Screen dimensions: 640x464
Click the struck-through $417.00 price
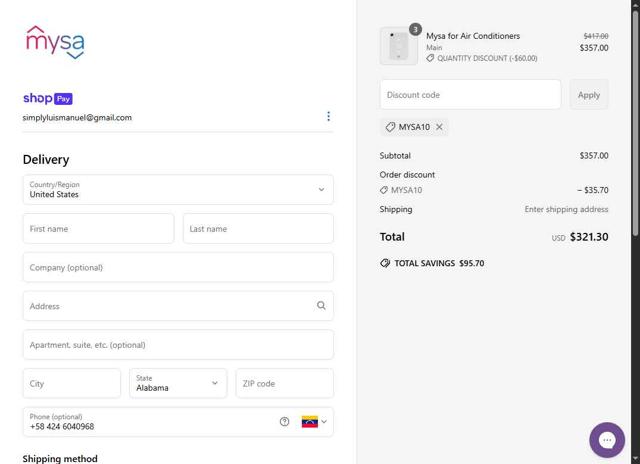click(596, 36)
